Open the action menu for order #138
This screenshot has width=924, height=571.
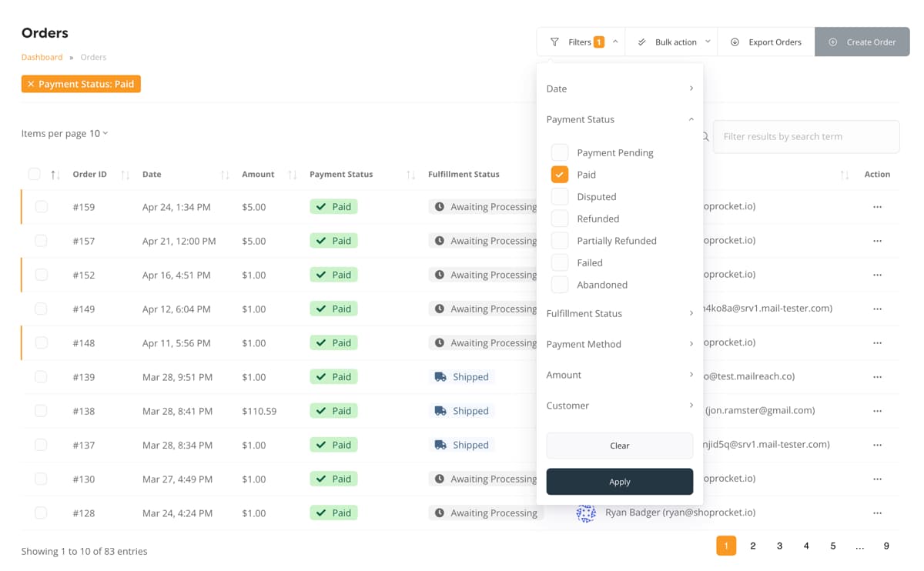click(x=877, y=411)
